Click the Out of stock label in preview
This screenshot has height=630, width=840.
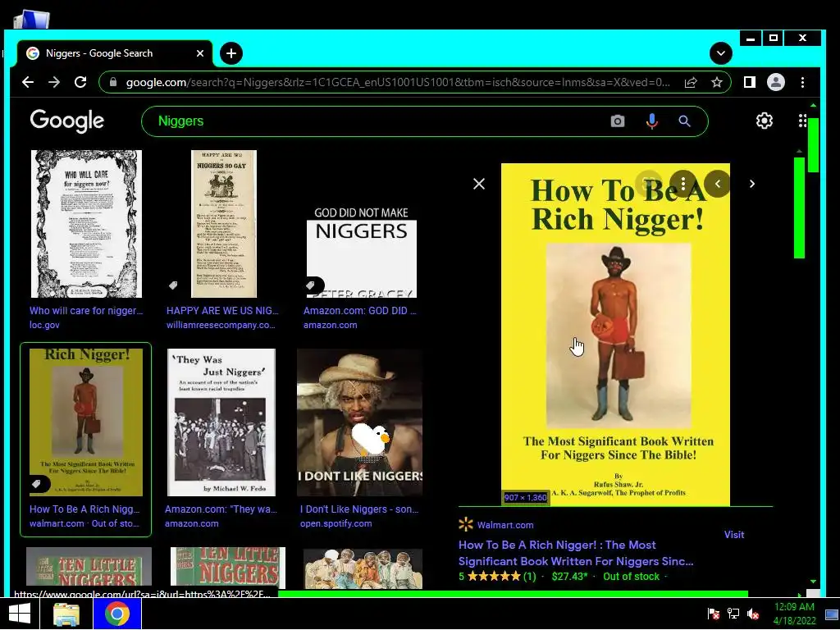(631, 577)
